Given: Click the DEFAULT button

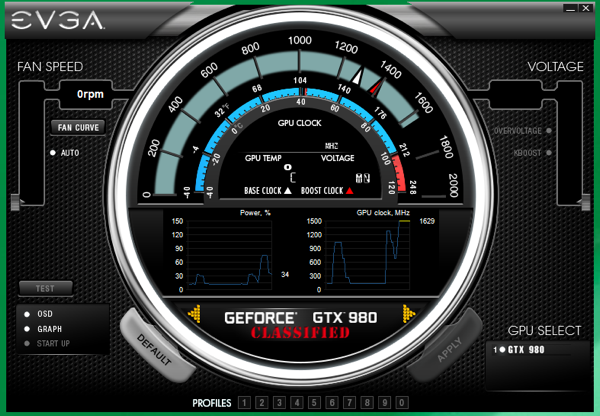Looking at the screenshot, I should point(154,349).
